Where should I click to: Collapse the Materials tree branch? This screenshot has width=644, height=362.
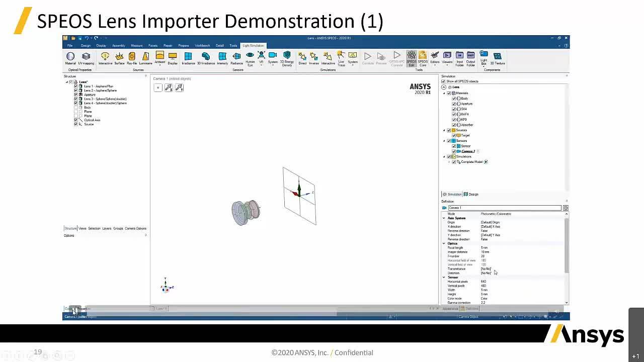[445, 94]
